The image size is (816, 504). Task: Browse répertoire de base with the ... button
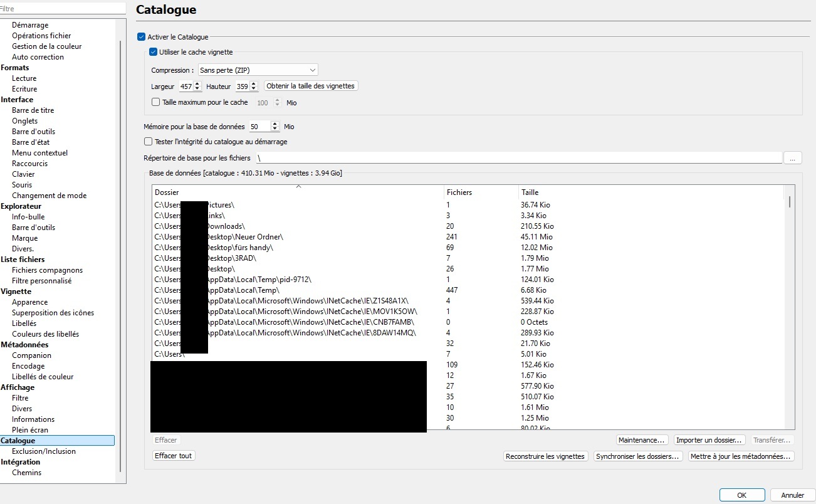point(792,157)
